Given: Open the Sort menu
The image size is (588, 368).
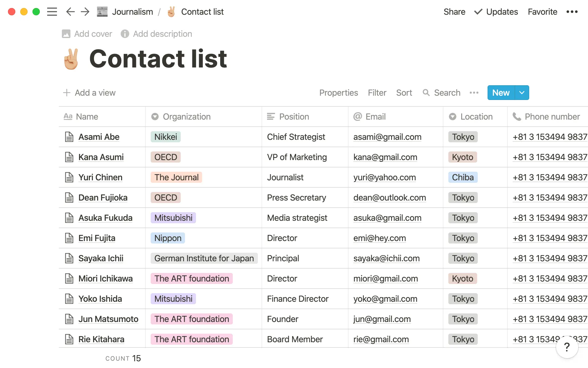Looking at the screenshot, I should 404,93.
